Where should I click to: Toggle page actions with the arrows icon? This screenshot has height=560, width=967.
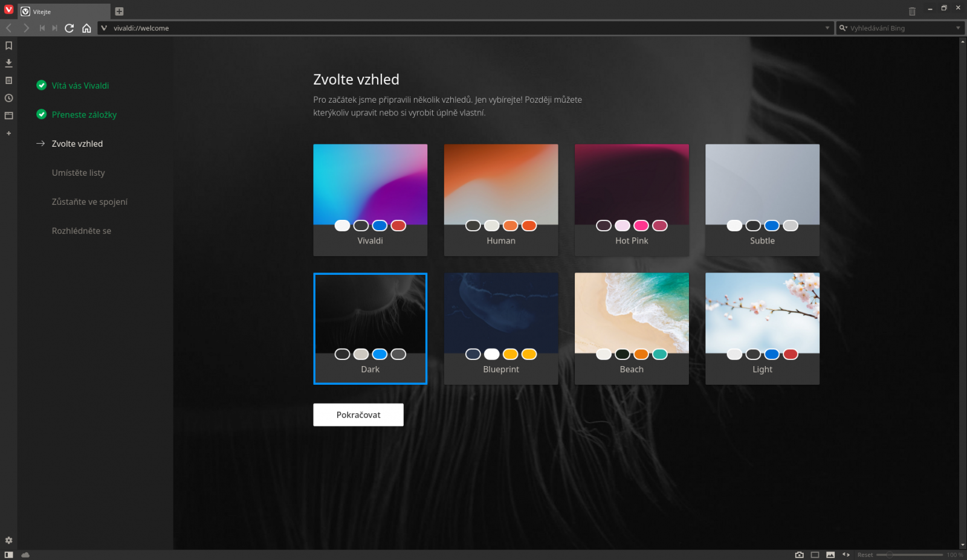coord(846,554)
